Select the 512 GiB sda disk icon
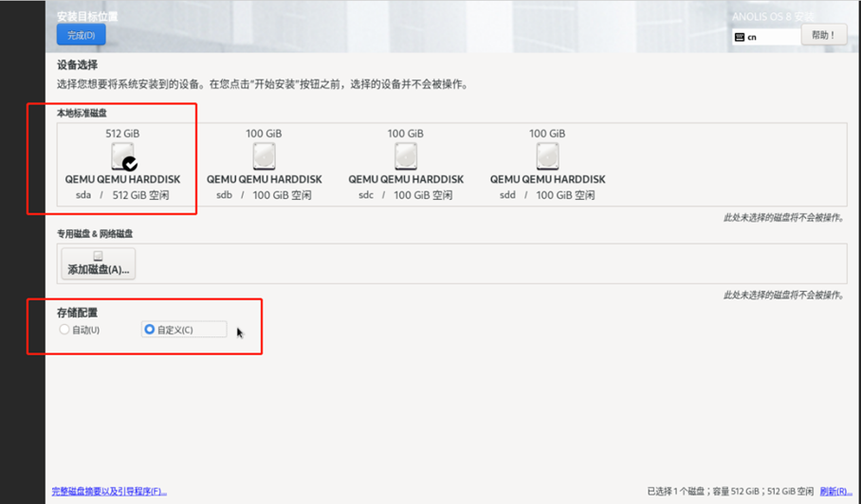Screen dimensions: 861x504 click(x=121, y=155)
